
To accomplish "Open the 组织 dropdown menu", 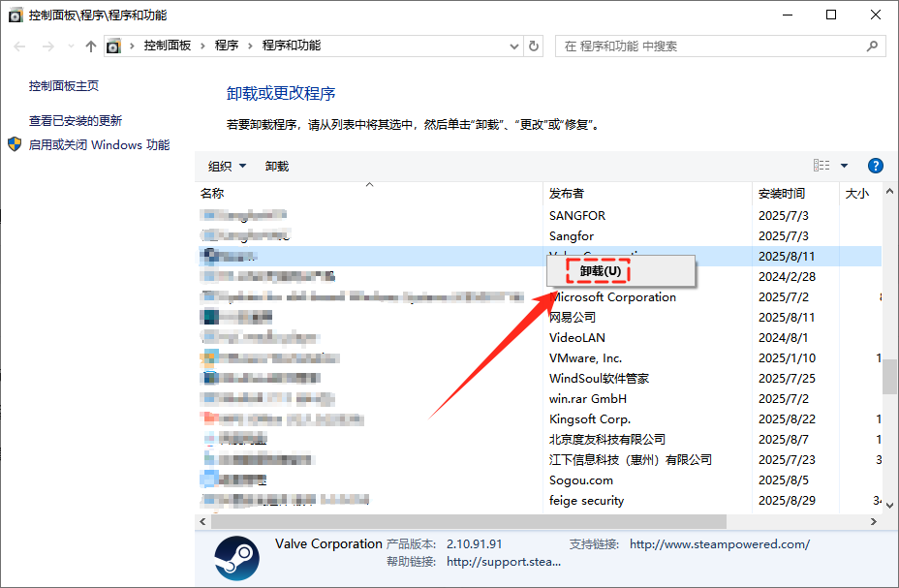I will pos(227,167).
